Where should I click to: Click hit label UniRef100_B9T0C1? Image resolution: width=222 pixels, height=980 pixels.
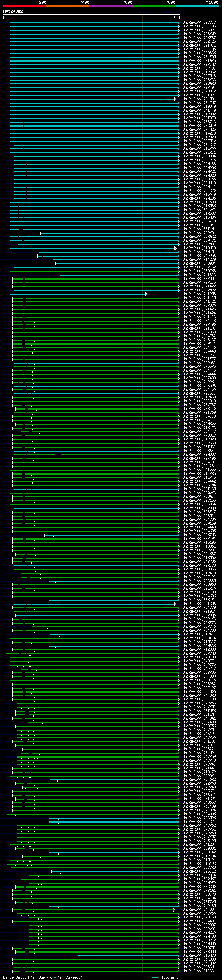199,45
